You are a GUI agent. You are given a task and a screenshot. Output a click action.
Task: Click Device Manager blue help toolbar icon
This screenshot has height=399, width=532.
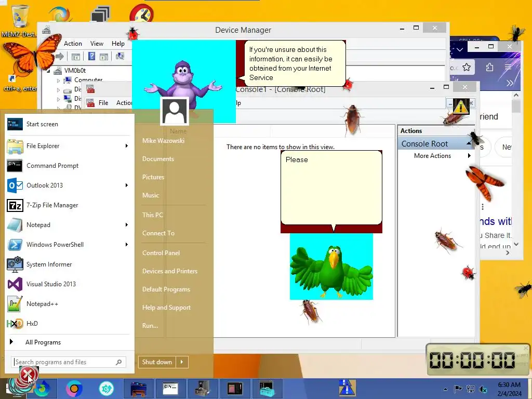pos(91,56)
